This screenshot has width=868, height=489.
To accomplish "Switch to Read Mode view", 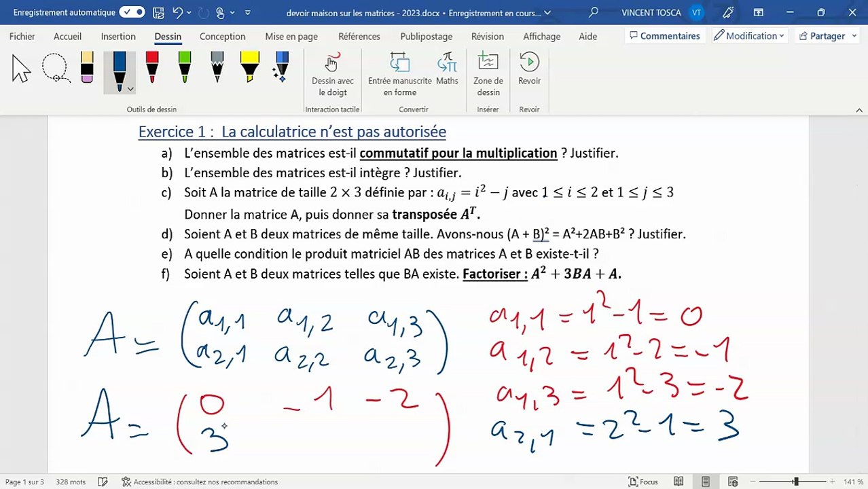I will [x=679, y=482].
